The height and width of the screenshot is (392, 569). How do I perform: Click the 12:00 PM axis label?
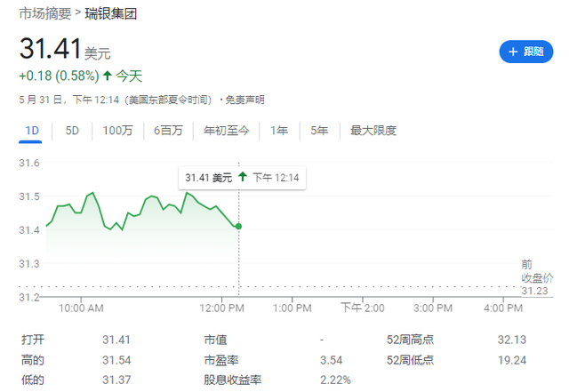[x=221, y=308]
